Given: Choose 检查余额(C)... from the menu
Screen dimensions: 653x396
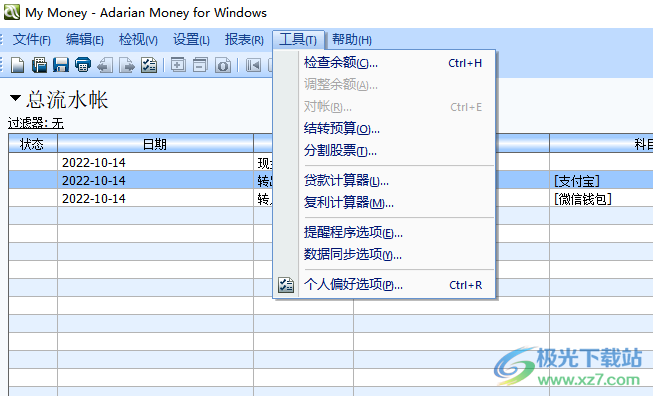Looking at the screenshot, I should (x=384, y=63).
